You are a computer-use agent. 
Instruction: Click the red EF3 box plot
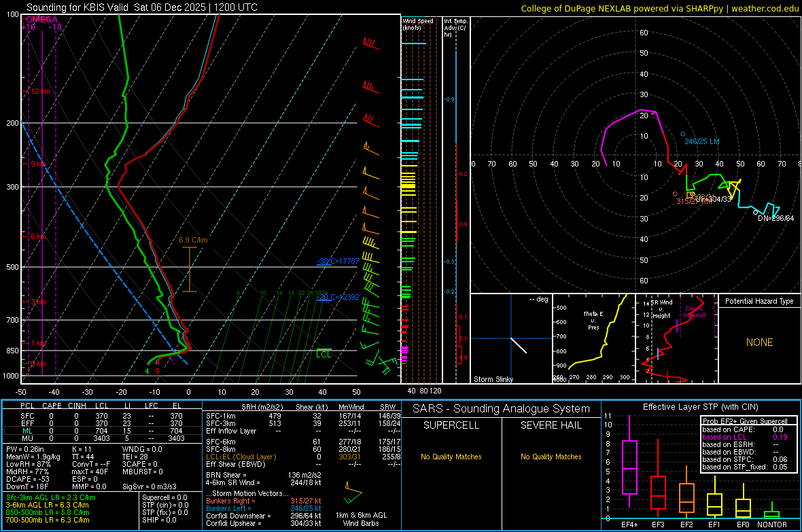coord(658,479)
